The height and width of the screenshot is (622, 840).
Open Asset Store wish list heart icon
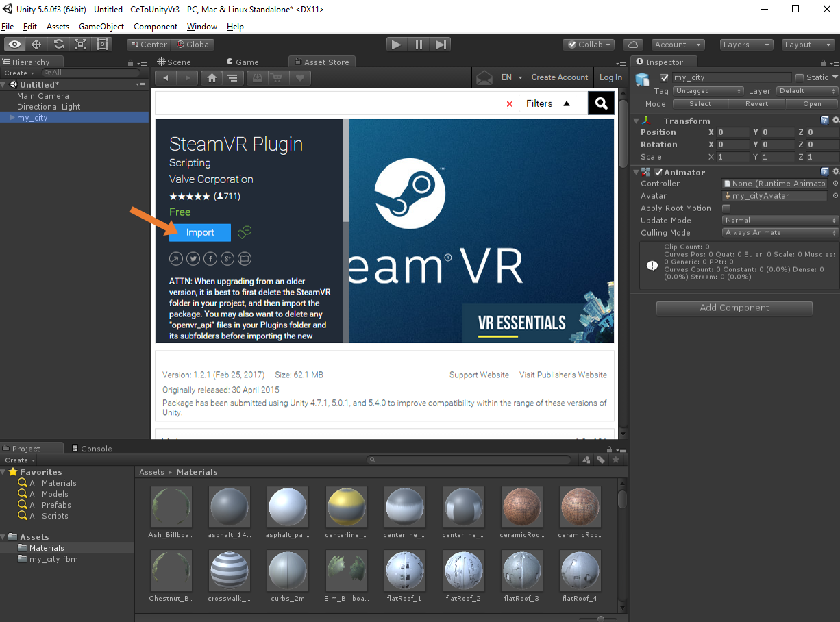pos(300,77)
